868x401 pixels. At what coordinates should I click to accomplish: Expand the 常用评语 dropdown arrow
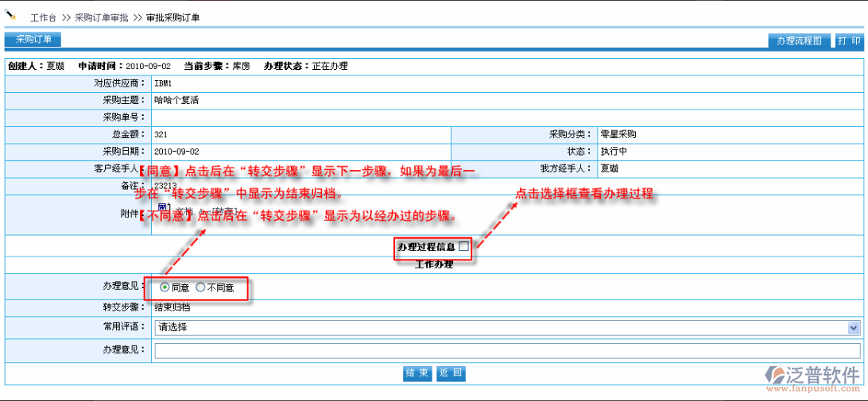(854, 327)
